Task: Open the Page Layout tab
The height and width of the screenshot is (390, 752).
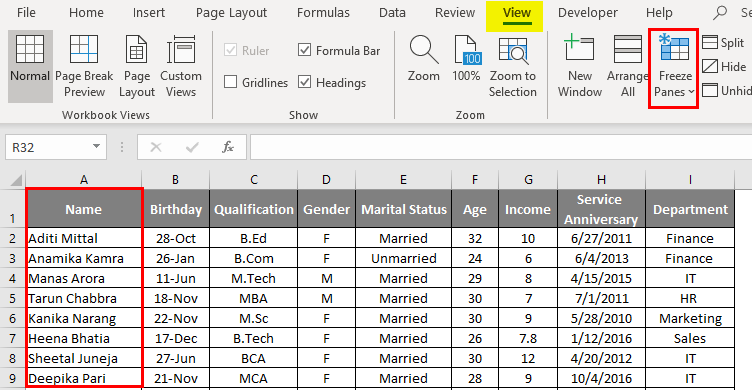Action: [x=231, y=12]
